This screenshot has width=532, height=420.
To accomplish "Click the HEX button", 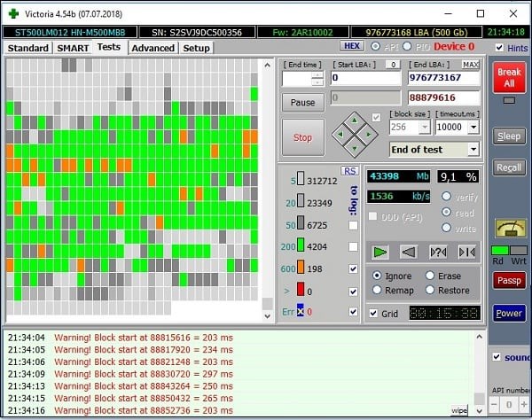I will 352,46.
